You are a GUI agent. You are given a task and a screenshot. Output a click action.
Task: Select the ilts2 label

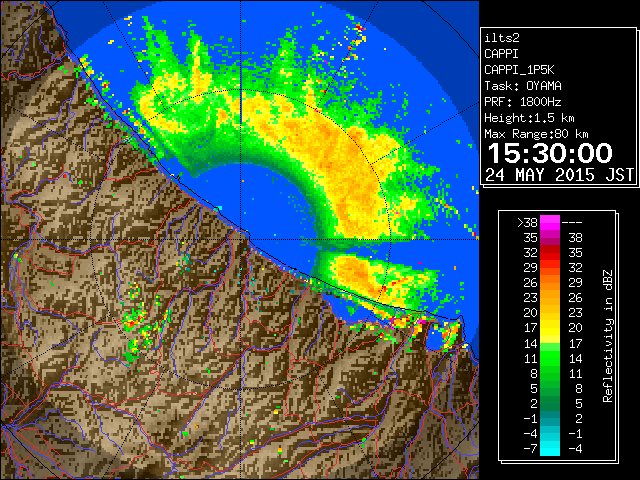click(x=502, y=38)
